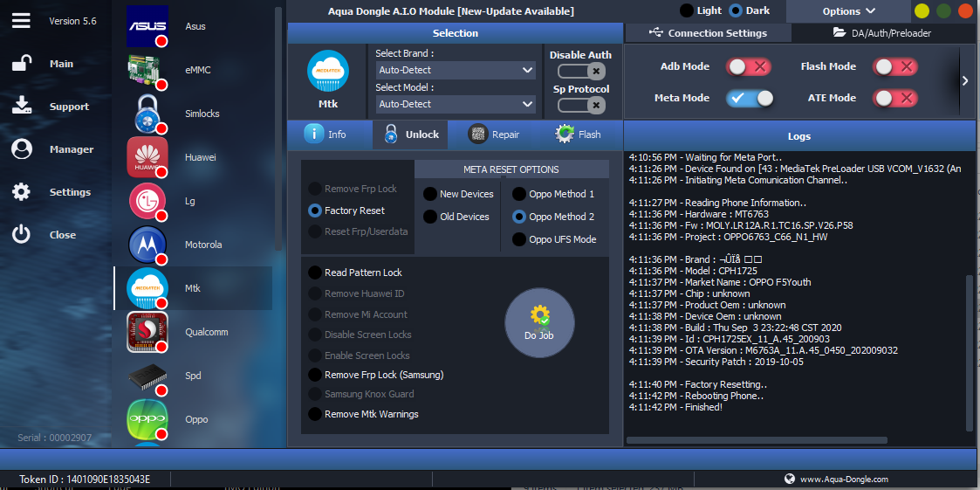The width and height of the screenshot is (980, 490).
Task: Choose New Devices reset option
Action: coord(459,194)
